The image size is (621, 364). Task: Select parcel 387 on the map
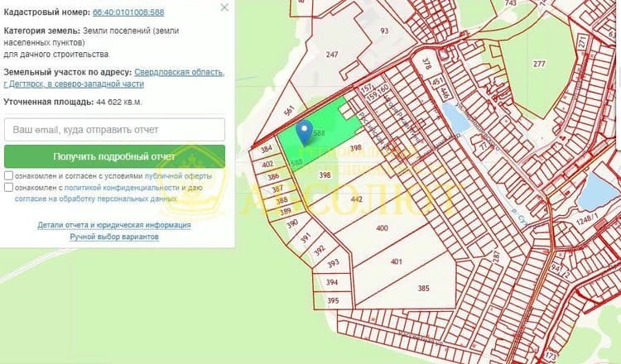pos(277,189)
